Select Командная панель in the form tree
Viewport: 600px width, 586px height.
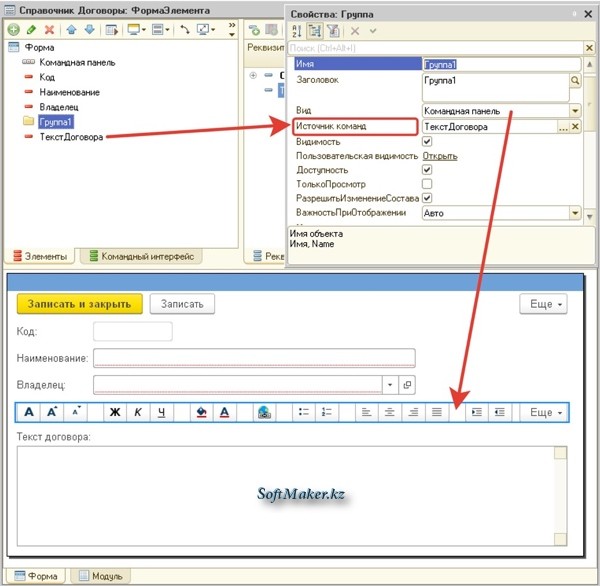click(77, 62)
